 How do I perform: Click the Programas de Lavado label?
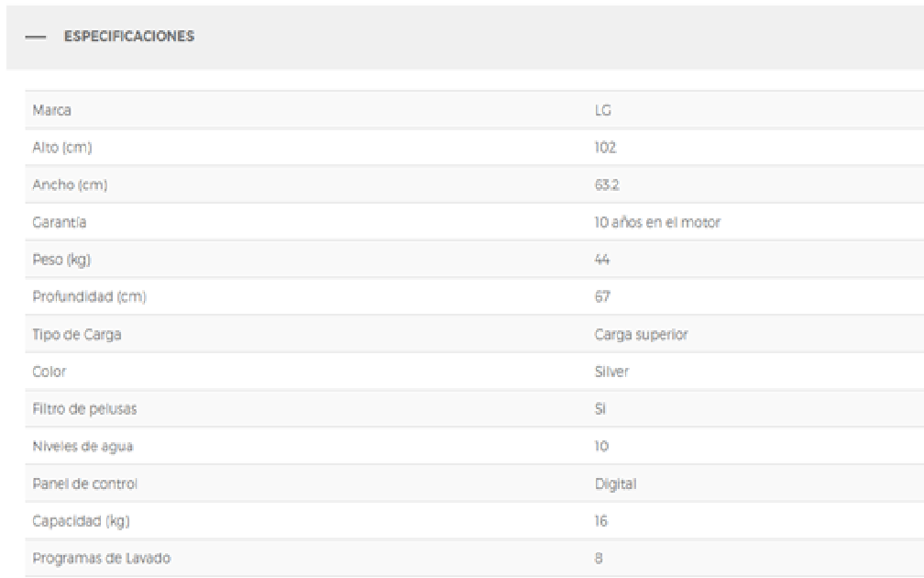tap(102, 558)
